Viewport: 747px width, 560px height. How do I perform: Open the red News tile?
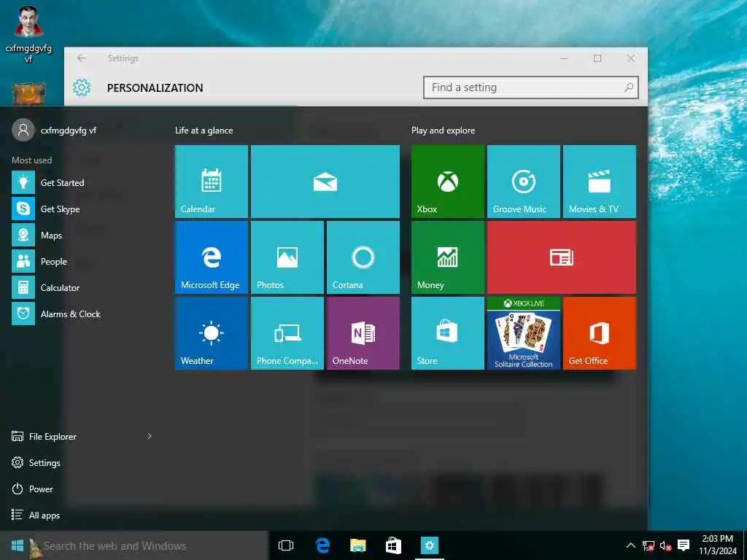[x=562, y=257]
